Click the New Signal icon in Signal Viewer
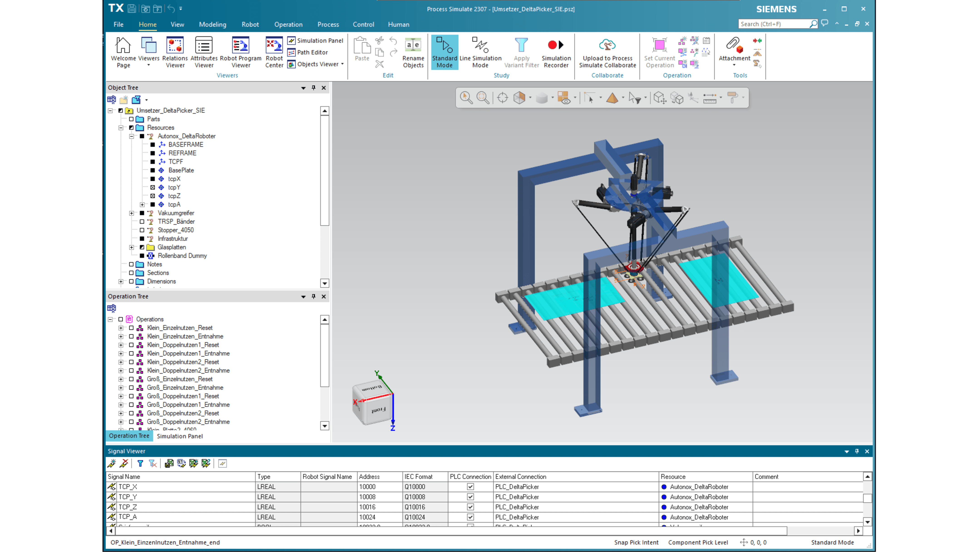The width and height of the screenshot is (980, 552). tap(111, 463)
